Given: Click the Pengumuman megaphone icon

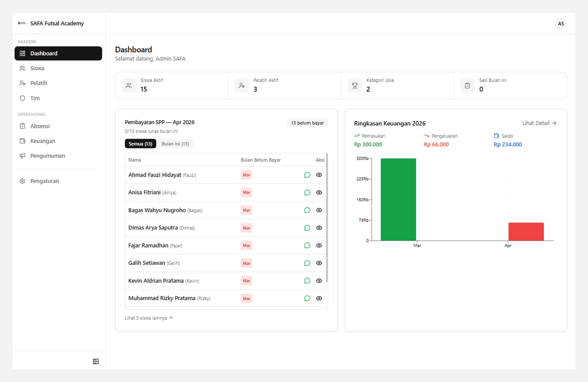Looking at the screenshot, I should point(22,156).
